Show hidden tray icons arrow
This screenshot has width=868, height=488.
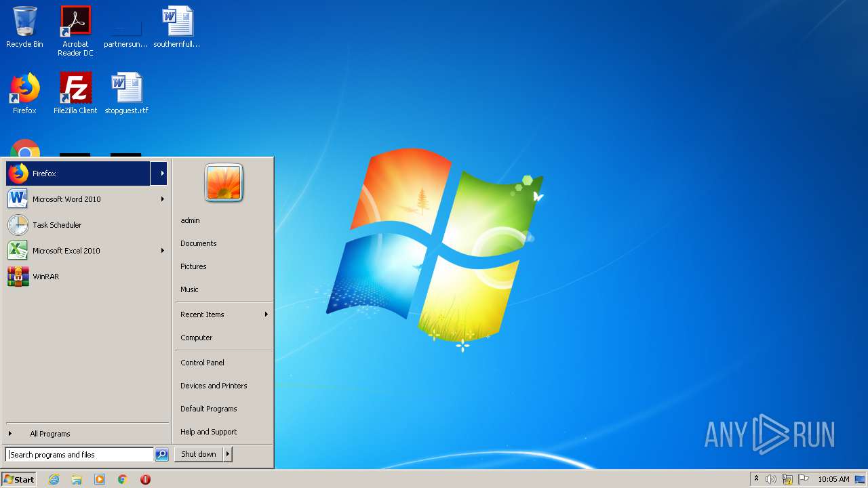pyautogui.click(x=757, y=479)
